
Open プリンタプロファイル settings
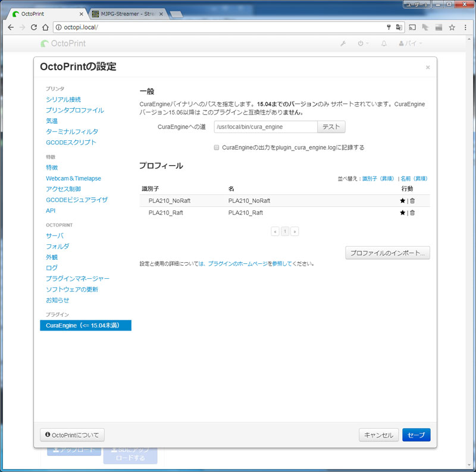(x=75, y=110)
